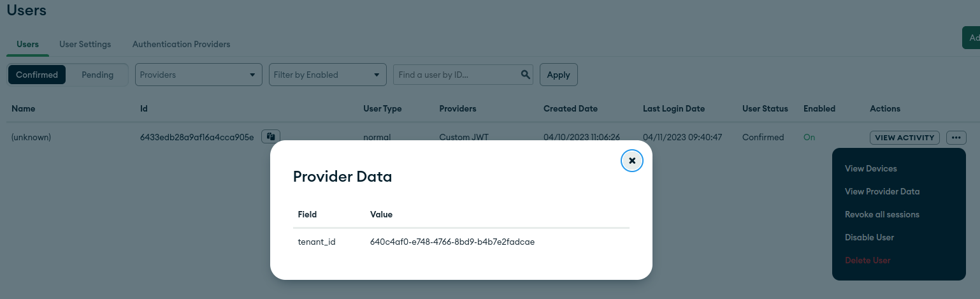This screenshot has width=980, height=299.
Task: Open the three-dots actions menu
Action: coord(956,137)
